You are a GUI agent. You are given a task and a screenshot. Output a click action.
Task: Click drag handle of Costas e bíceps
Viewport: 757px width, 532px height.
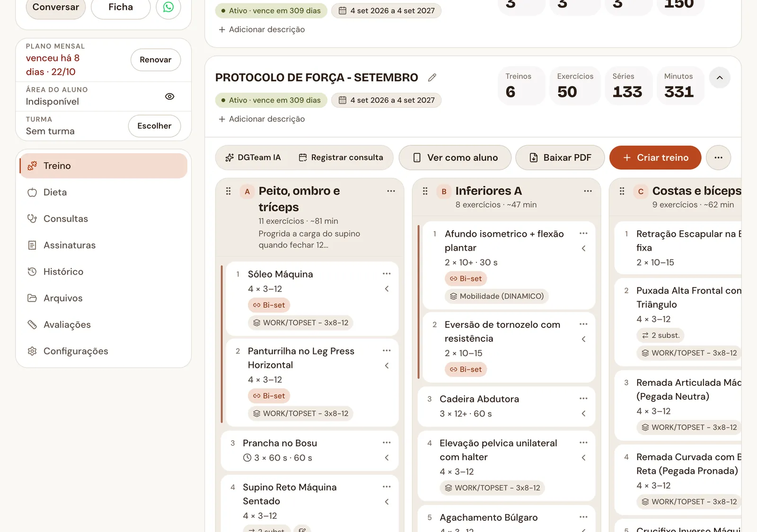[622, 191]
